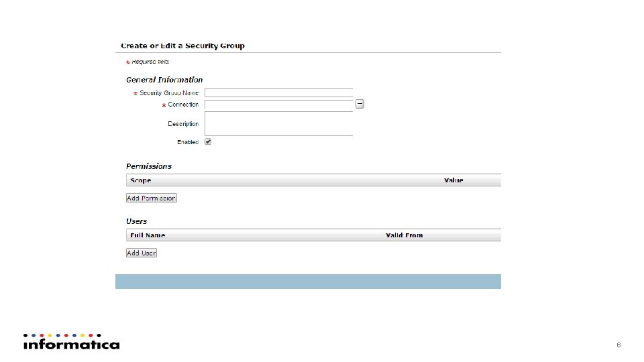Focus the Security Group Name input
The height and width of the screenshot is (362, 644).
point(278,93)
